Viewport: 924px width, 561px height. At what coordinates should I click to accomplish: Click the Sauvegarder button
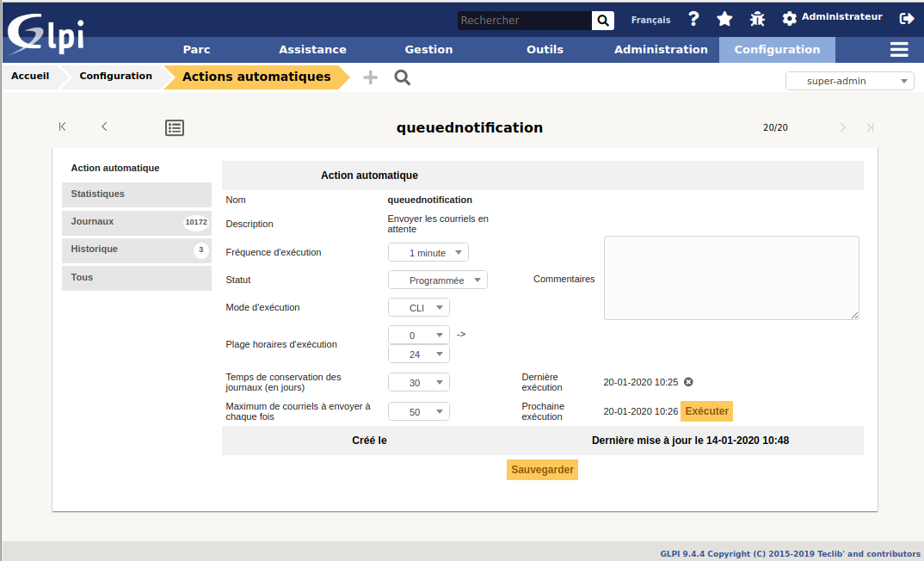point(542,469)
